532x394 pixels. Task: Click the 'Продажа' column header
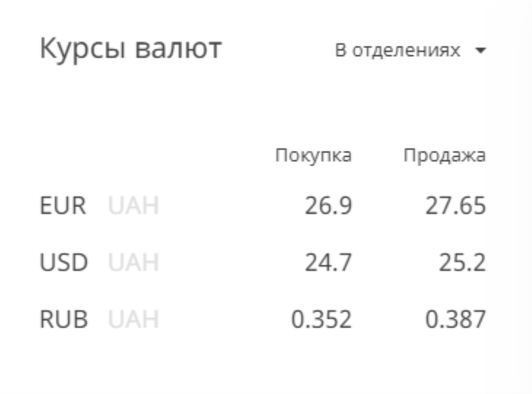(x=445, y=156)
